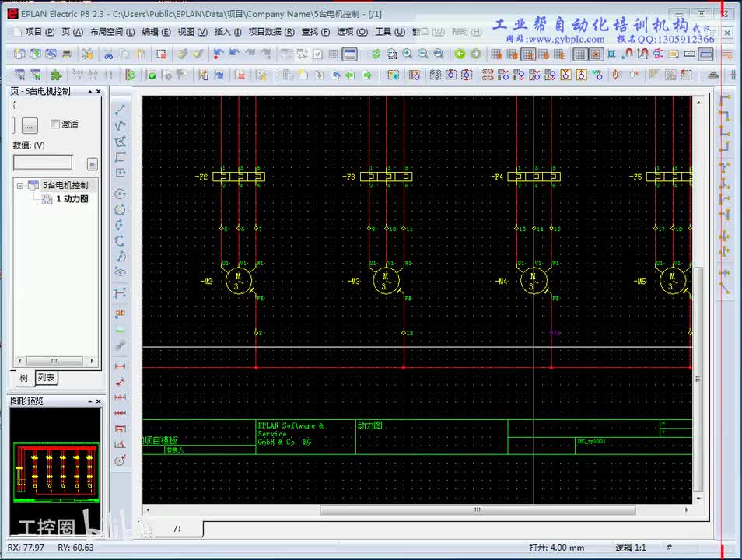
Task: Open the 页 (A) menu
Action: tap(72, 32)
